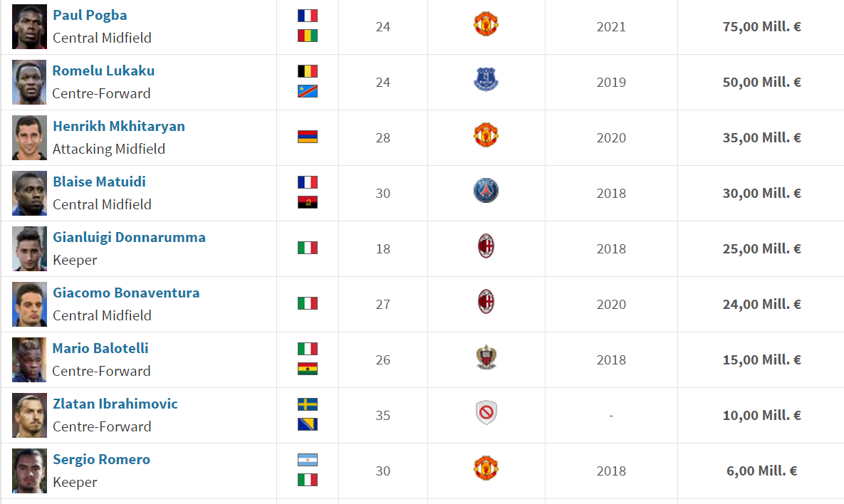Click the Swedish flag icon

pyautogui.click(x=308, y=404)
